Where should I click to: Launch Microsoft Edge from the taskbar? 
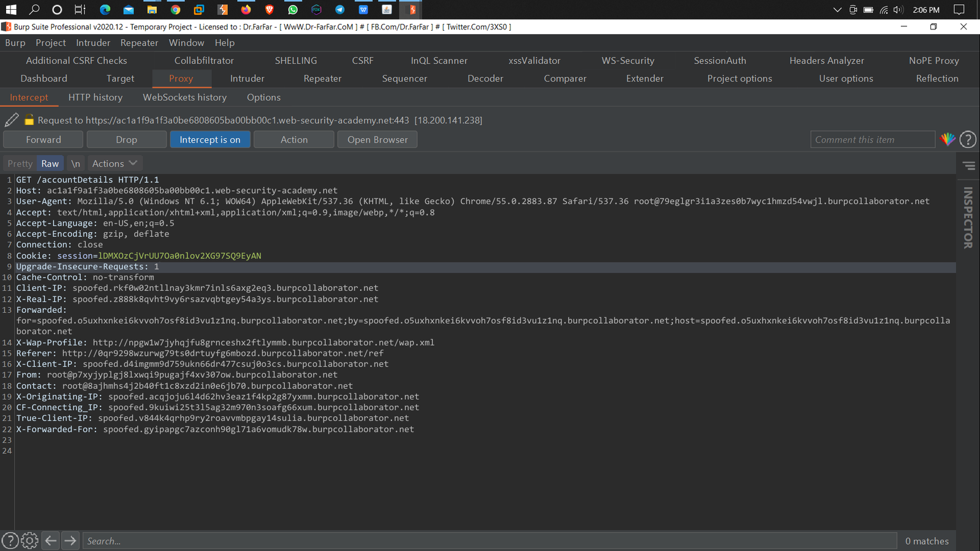105,10
